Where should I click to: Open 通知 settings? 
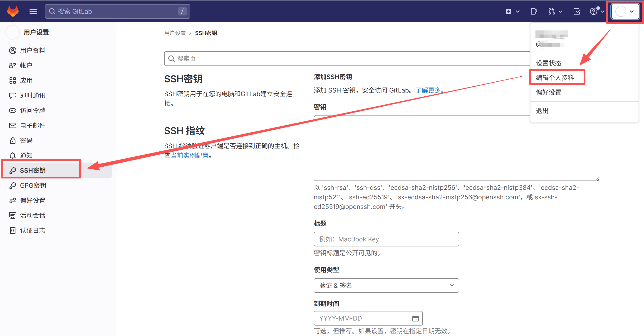(x=58, y=155)
